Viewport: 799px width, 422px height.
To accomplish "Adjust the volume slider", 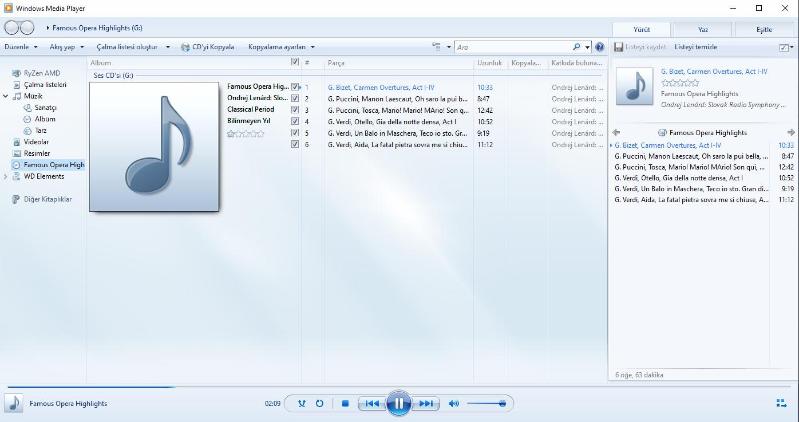I will [x=487, y=404].
